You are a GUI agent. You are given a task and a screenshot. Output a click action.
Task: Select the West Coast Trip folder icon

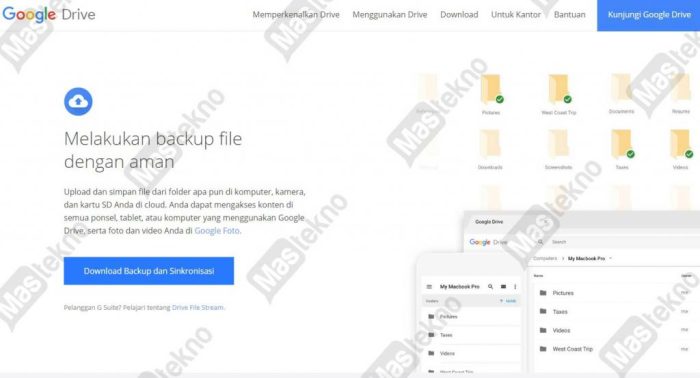(559, 90)
